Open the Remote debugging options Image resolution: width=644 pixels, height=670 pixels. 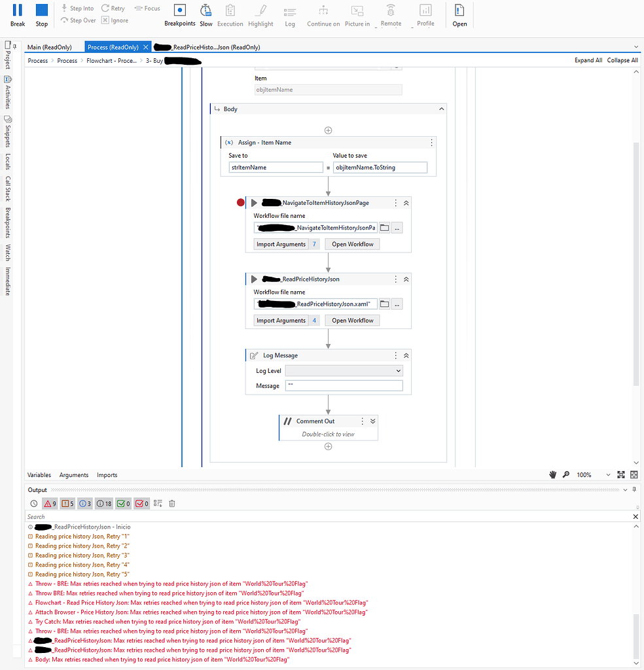click(x=390, y=14)
